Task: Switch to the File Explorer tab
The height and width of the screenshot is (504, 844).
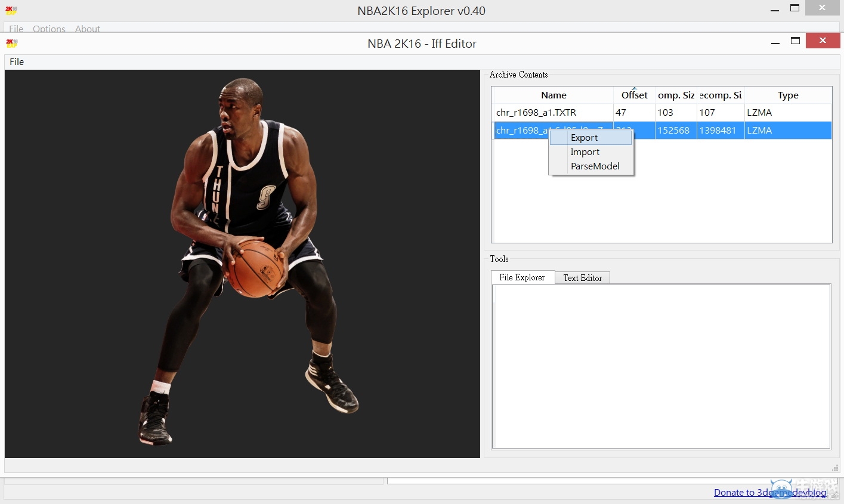Action: tap(523, 277)
